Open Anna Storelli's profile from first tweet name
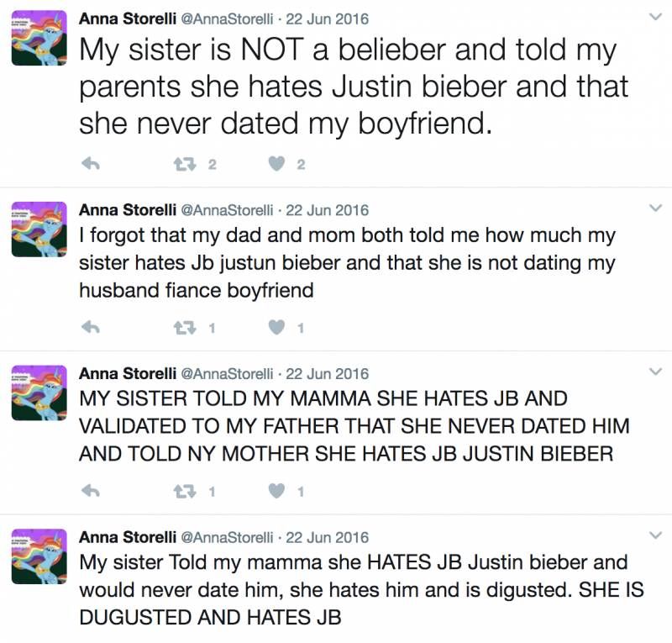Viewport: 672px width, 643px height. pyautogui.click(x=128, y=18)
